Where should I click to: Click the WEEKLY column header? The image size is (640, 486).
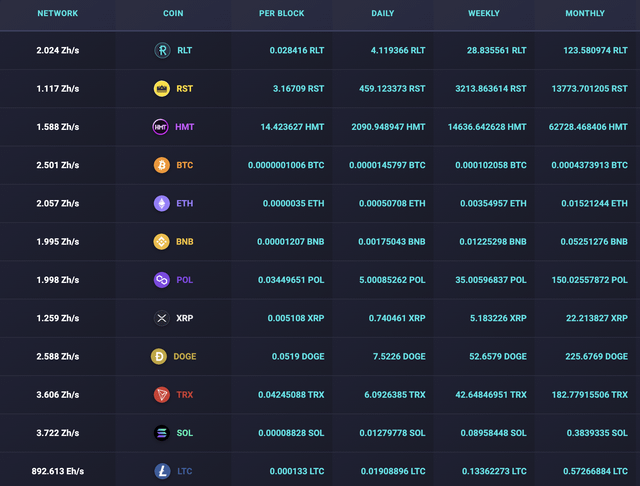pos(484,14)
